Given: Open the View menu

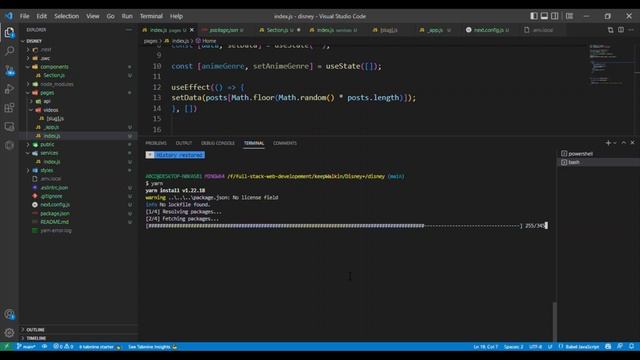Looking at the screenshot, I should tap(93, 16).
